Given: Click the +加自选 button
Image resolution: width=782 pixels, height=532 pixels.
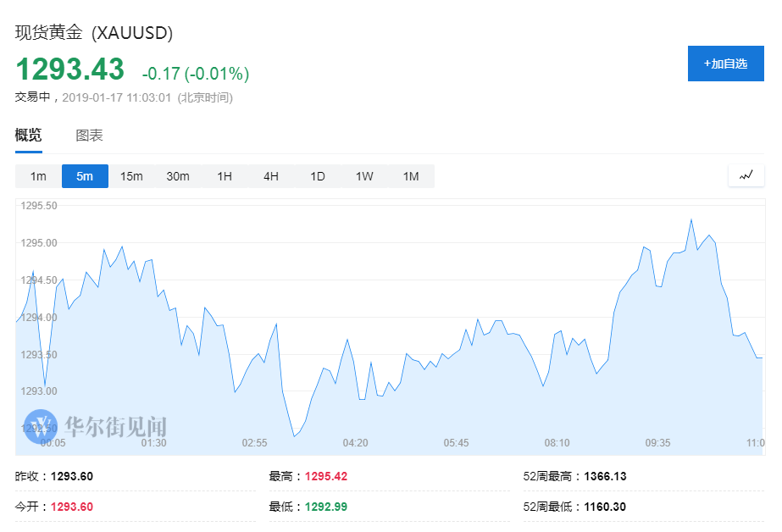Looking at the screenshot, I should tap(725, 64).
